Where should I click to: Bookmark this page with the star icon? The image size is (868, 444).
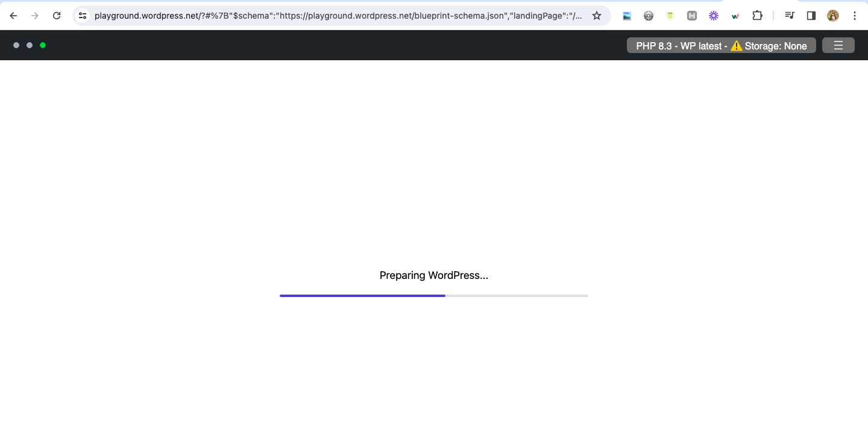[597, 16]
